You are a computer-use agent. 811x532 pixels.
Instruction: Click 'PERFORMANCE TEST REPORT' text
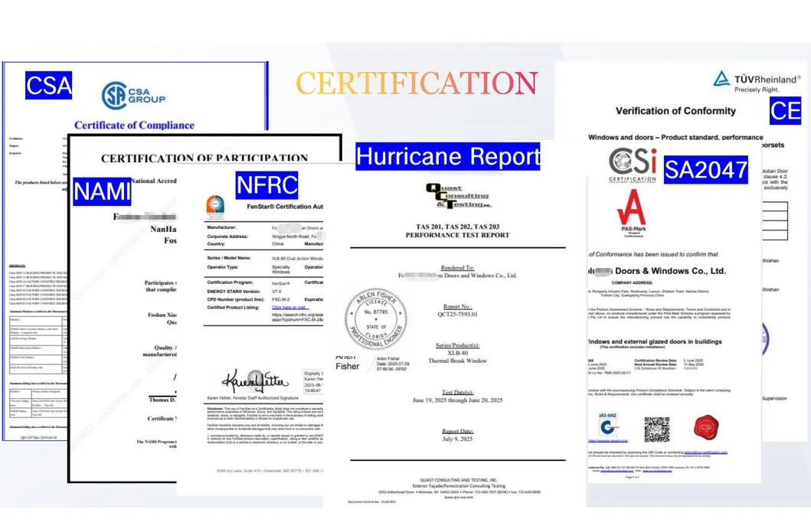458,235
